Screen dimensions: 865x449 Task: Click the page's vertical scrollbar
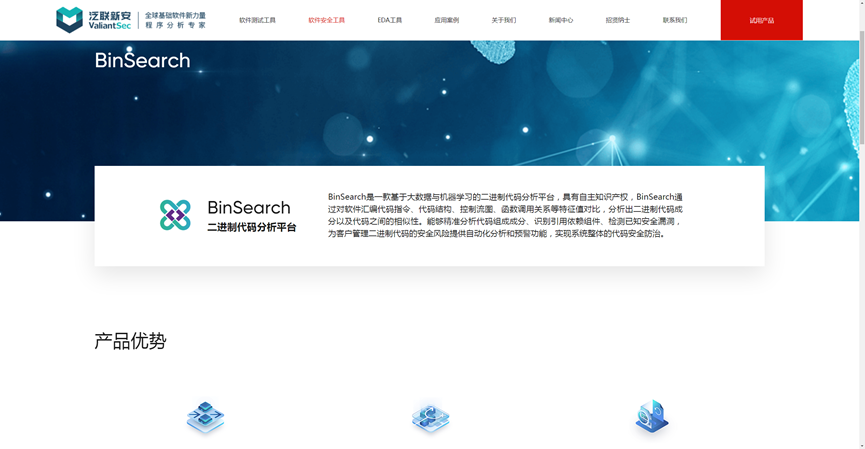(860, 200)
